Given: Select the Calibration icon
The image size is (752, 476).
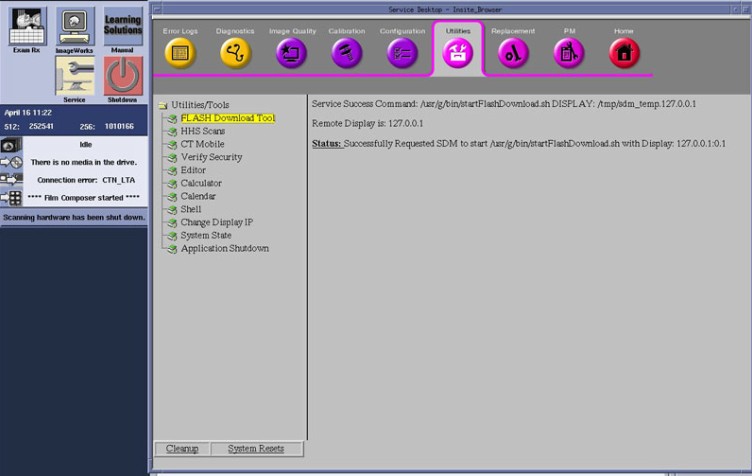Looking at the screenshot, I should tap(347, 53).
